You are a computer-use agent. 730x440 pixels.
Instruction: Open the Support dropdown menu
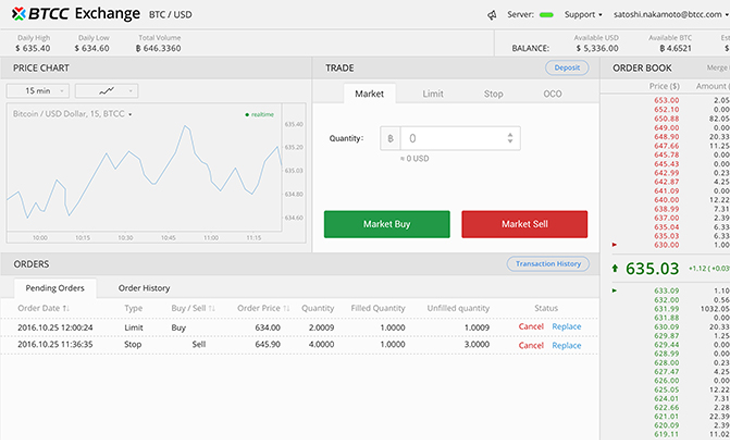pyautogui.click(x=583, y=14)
